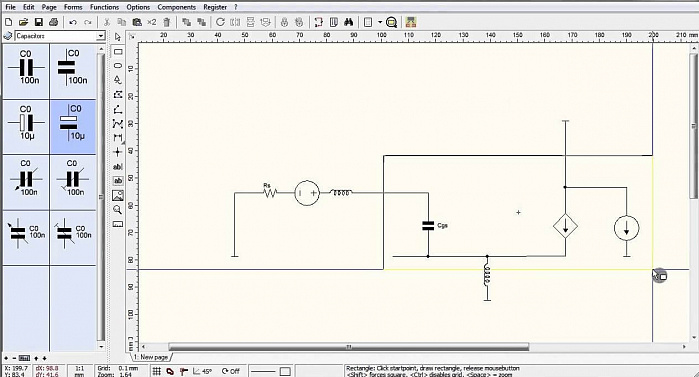The height and width of the screenshot is (377, 699).
Task: Toggle the 45° angle snap option
Action: [x=202, y=371]
